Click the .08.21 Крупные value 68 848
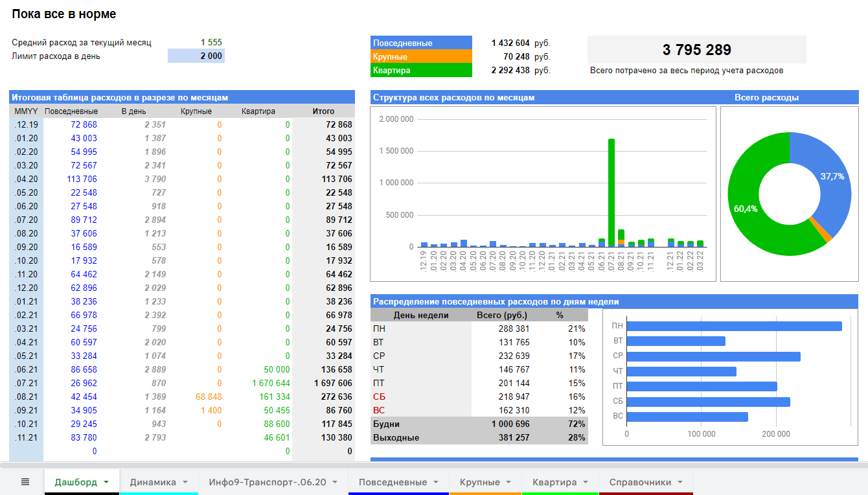This screenshot has width=868, height=495. tap(209, 397)
